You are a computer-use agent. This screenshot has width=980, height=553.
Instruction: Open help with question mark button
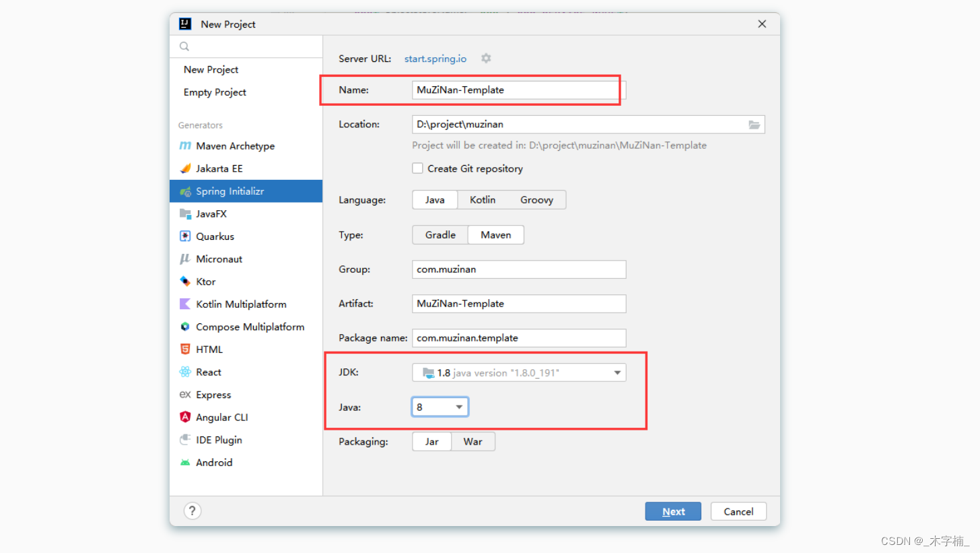tap(193, 511)
